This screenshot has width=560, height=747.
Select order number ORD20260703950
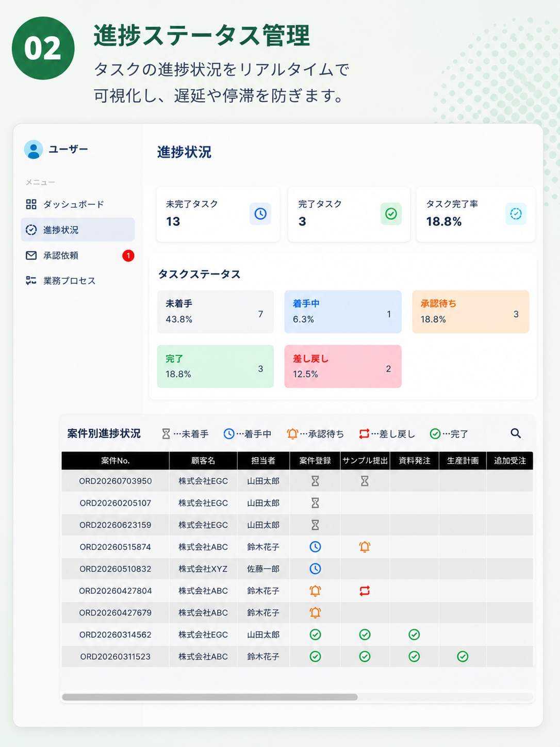click(x=116, y=481)
